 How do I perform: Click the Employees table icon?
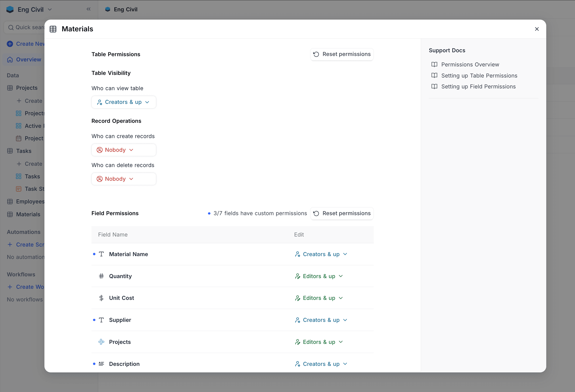[10, 201]
